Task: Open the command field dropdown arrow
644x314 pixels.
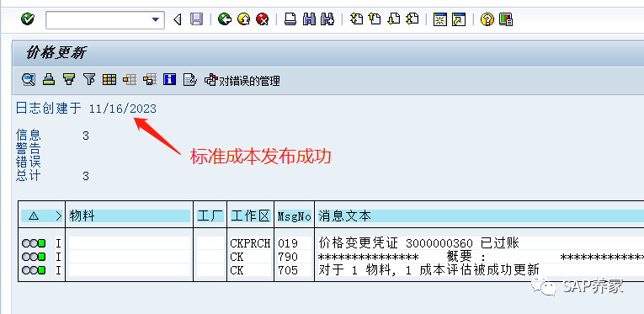Action: point(155,19)
